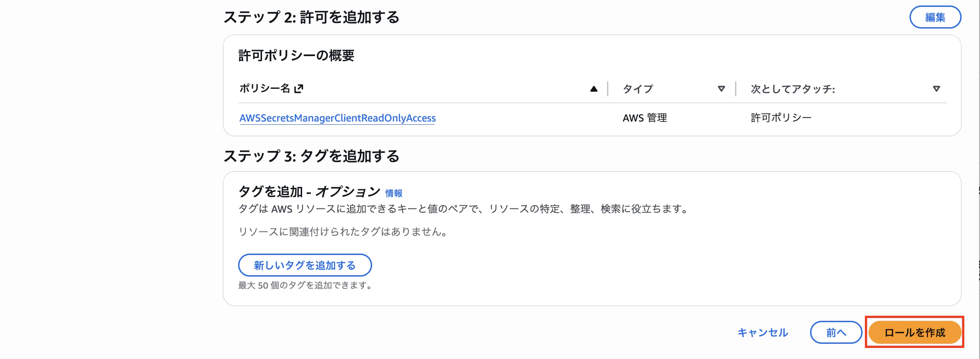Click the 前へ button to go back
The width and height of the screenshot is (980, 359).
click(836, 332)
